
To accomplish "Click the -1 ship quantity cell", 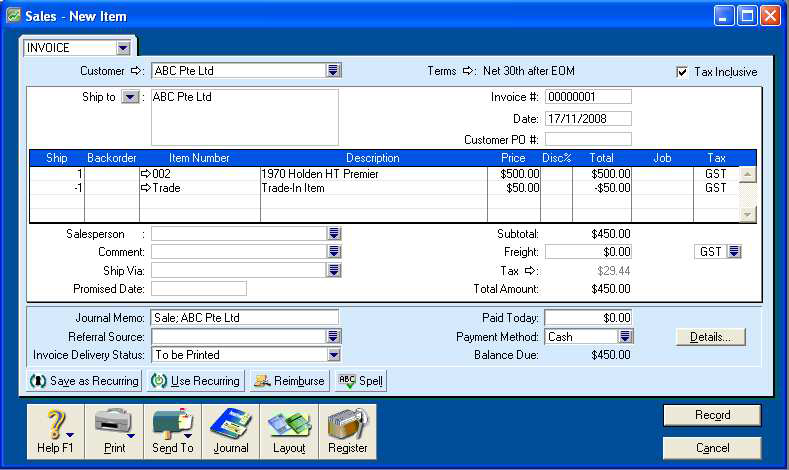I will point(57,188).
